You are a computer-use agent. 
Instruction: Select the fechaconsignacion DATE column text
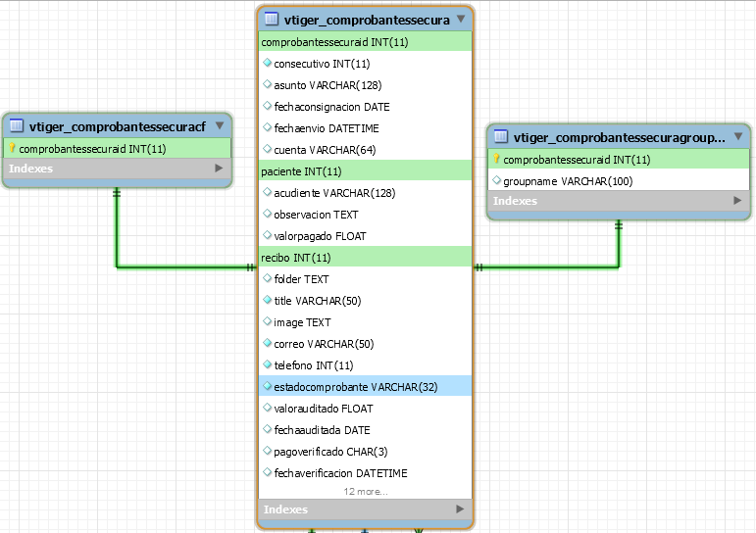pos(331,107)
